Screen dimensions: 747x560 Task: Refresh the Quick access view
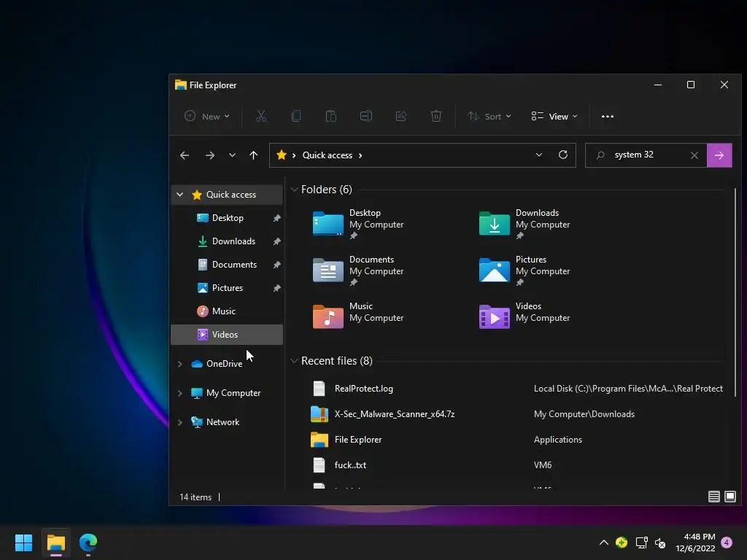pyautogui.click(x=563, y=155)
